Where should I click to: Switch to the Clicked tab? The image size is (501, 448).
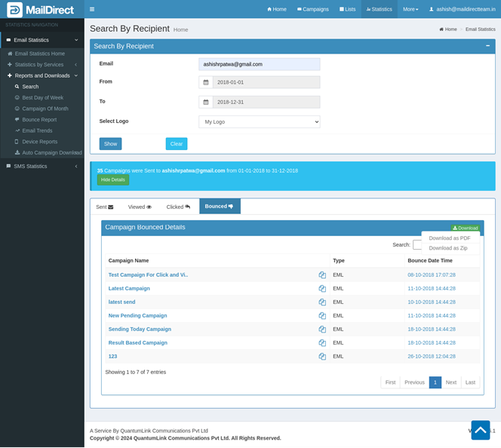178,207
